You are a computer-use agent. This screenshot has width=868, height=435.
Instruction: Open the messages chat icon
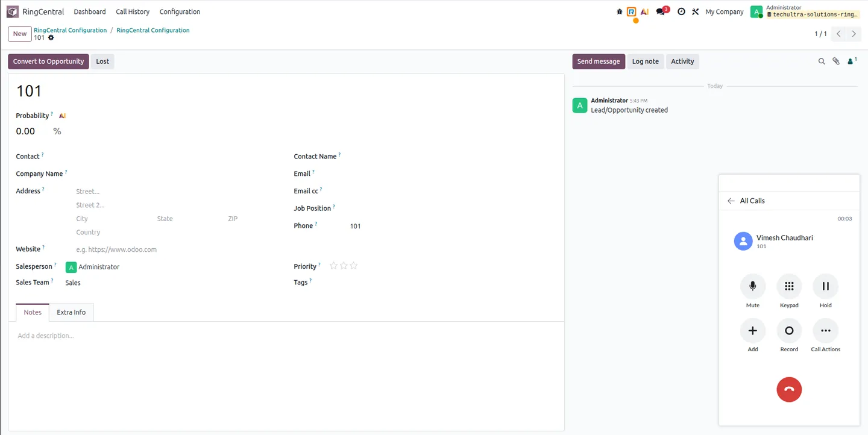click(x=661, y=11)
